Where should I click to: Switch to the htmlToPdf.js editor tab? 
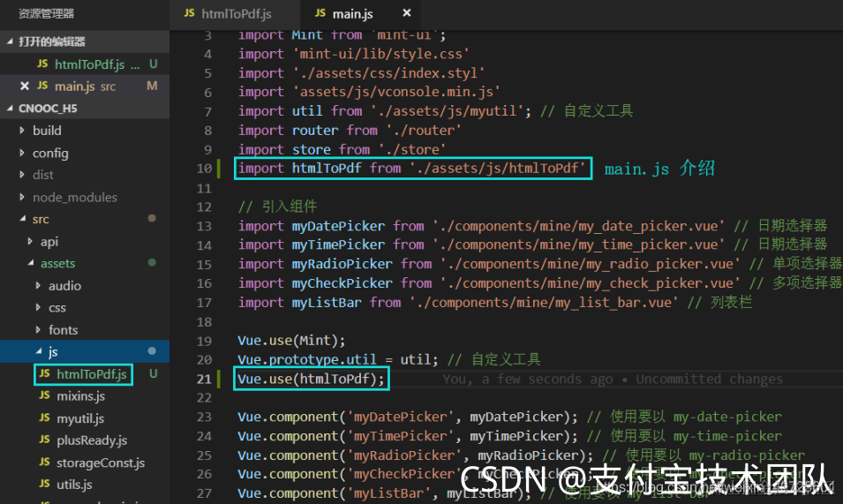(235, 13)
